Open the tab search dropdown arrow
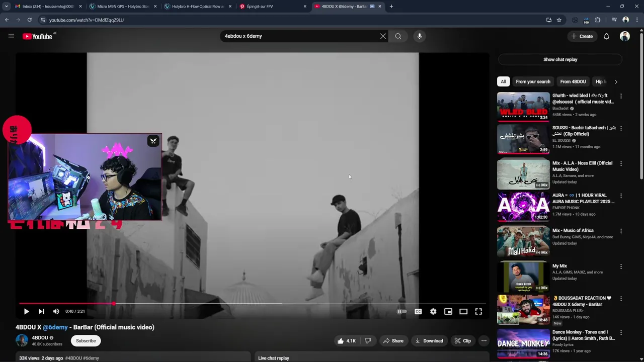644x362 pixels. point(6,7)
